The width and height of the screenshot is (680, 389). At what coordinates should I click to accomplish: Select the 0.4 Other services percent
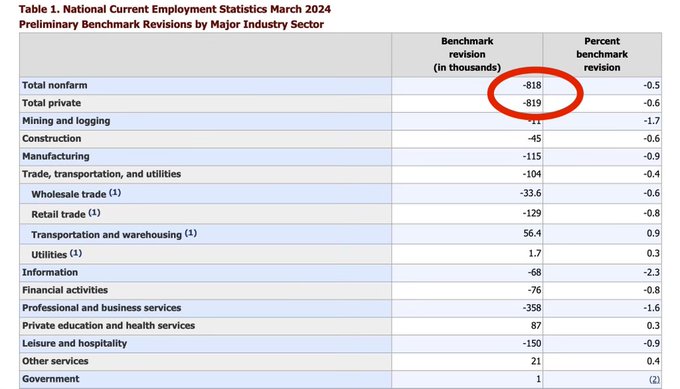(x=654, y=362)
